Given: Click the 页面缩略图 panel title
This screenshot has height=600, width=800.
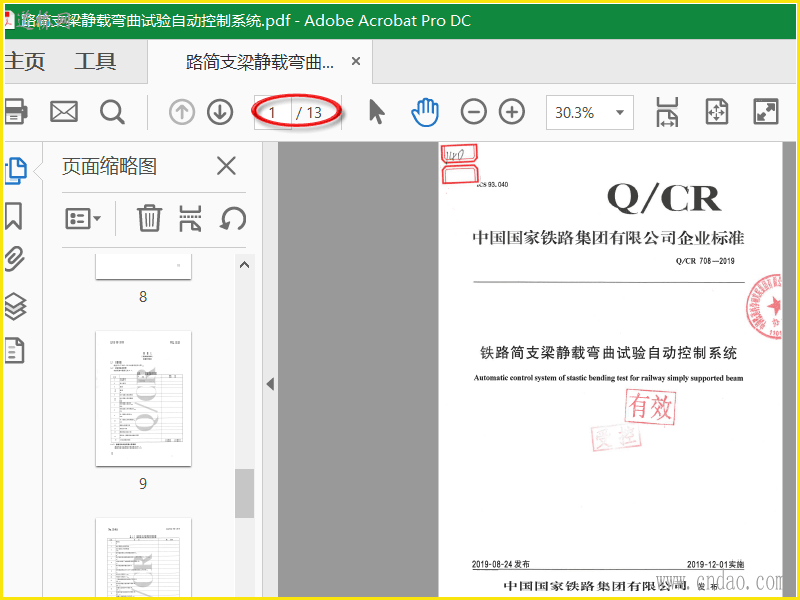Looking at the screenshot, I should point(109,166).
